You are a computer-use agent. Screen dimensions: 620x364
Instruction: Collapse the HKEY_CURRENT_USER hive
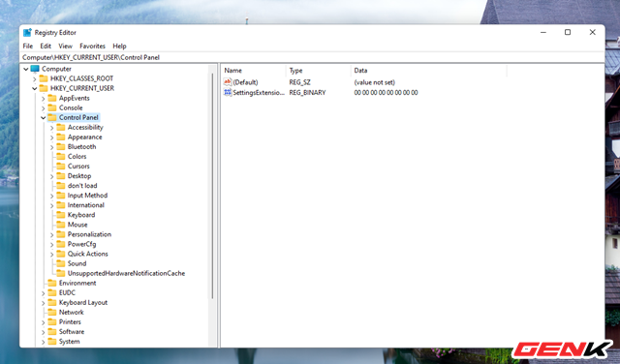click(x=35, y=88)
